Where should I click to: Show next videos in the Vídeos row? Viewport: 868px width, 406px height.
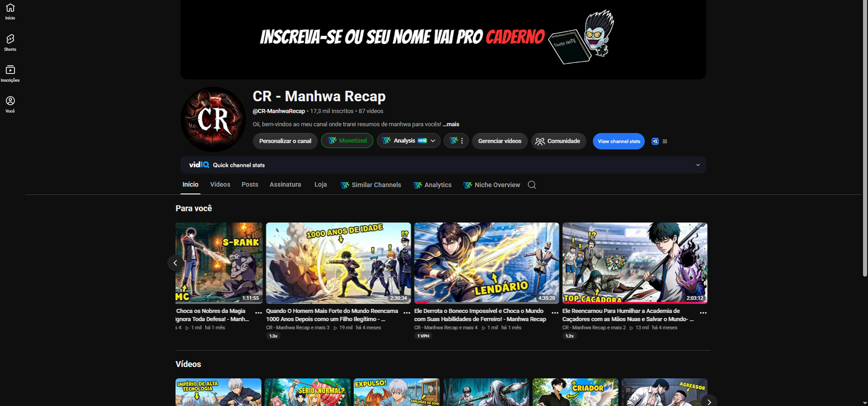[709, 402]
